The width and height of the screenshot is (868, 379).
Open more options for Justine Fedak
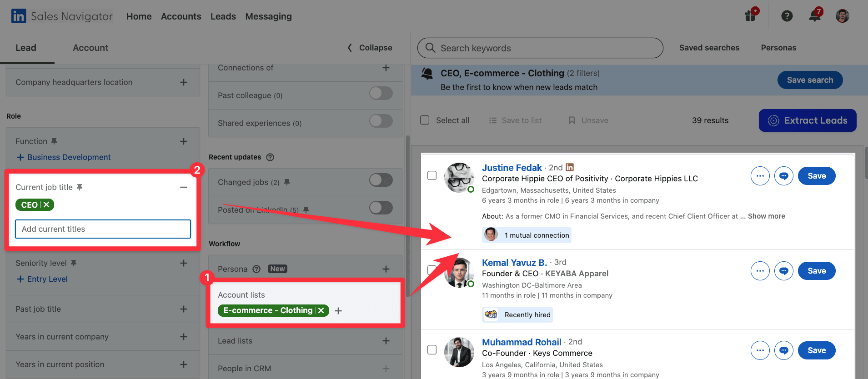point(760,176)
